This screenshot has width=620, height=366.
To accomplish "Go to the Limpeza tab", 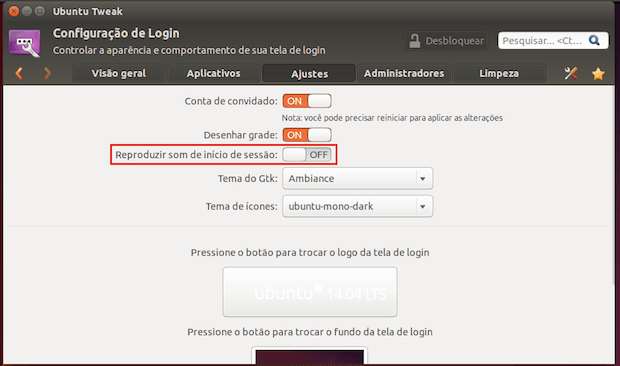I will tap(499, 74).
